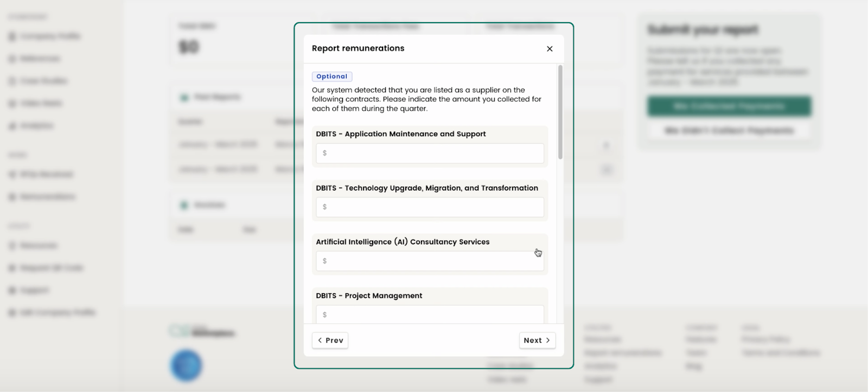Click the dialog's vertical scrollbar

click(560, 113)
